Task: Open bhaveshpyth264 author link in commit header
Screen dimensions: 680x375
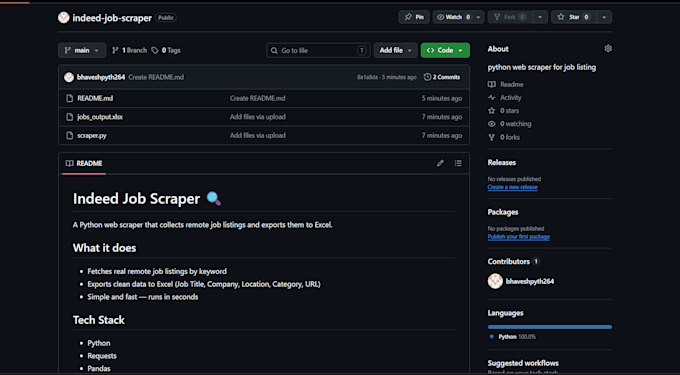Action: point(101,77)
